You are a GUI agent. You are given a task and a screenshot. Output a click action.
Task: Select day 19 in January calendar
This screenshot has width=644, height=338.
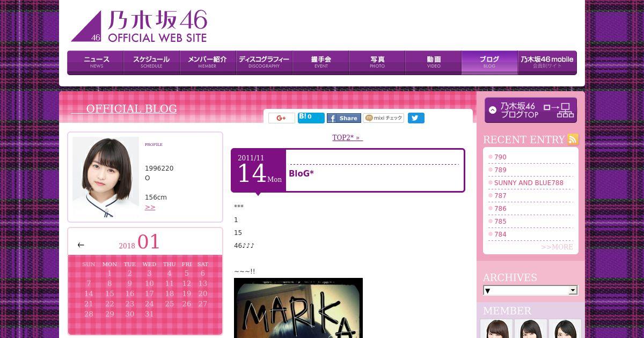point(187,293)
